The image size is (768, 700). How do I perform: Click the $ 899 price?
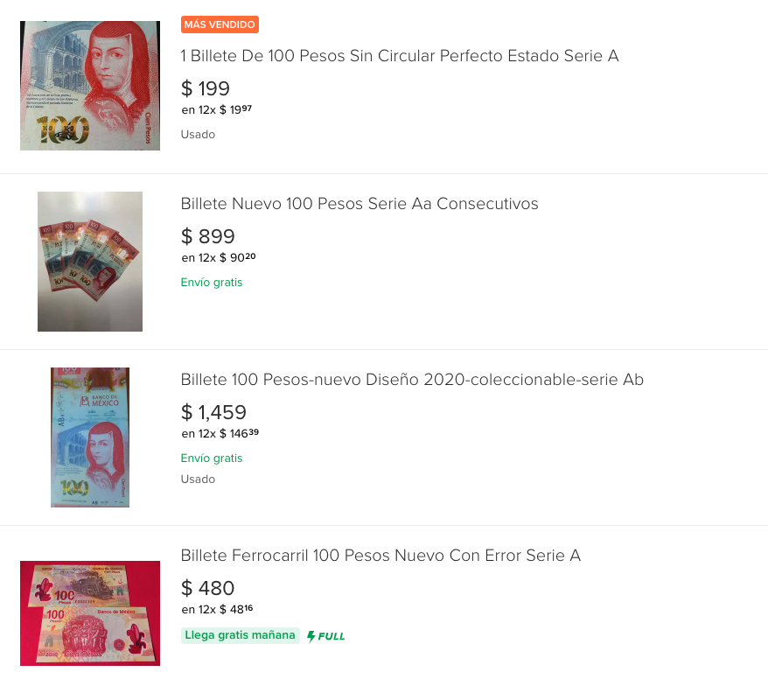point(208,236)
